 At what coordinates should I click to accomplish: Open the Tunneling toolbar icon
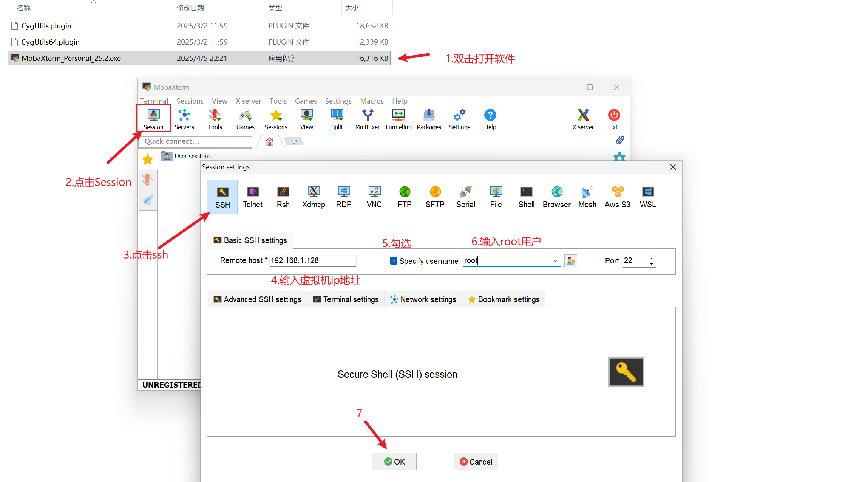coord(398,119)
